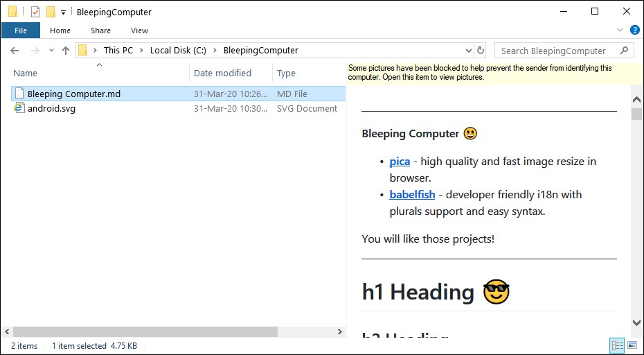Select This PC in the address bar

[x=118, y=51]
